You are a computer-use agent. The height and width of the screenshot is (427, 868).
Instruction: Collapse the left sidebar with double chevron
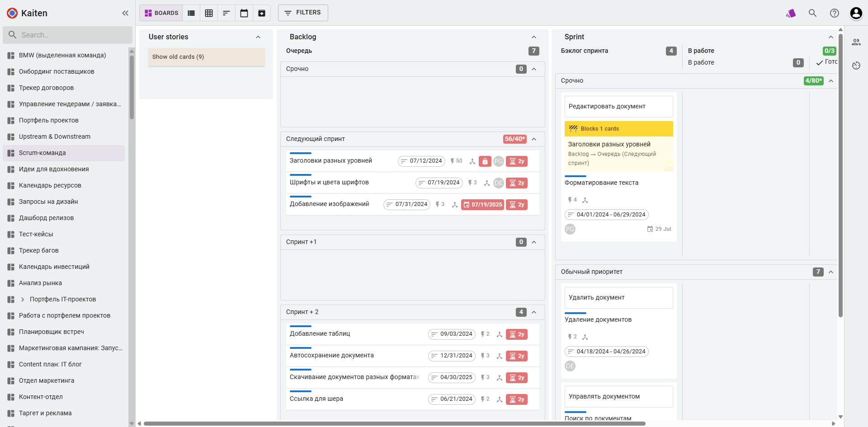pyautogui.click(x=125, y=13)
